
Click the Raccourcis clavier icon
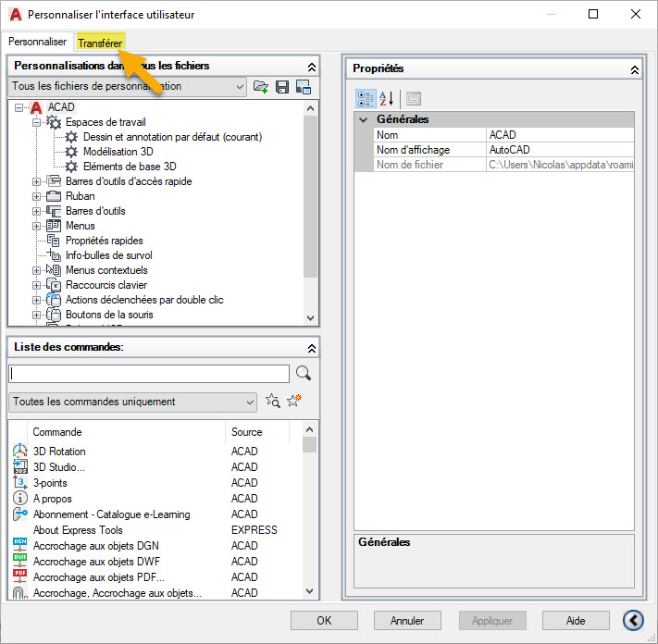coord(54,285)
